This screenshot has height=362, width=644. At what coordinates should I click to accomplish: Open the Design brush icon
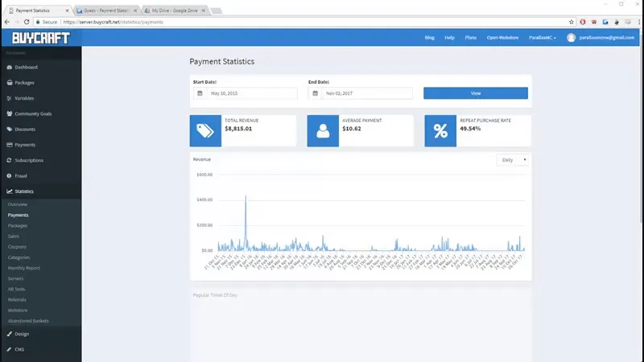point(10,334)
